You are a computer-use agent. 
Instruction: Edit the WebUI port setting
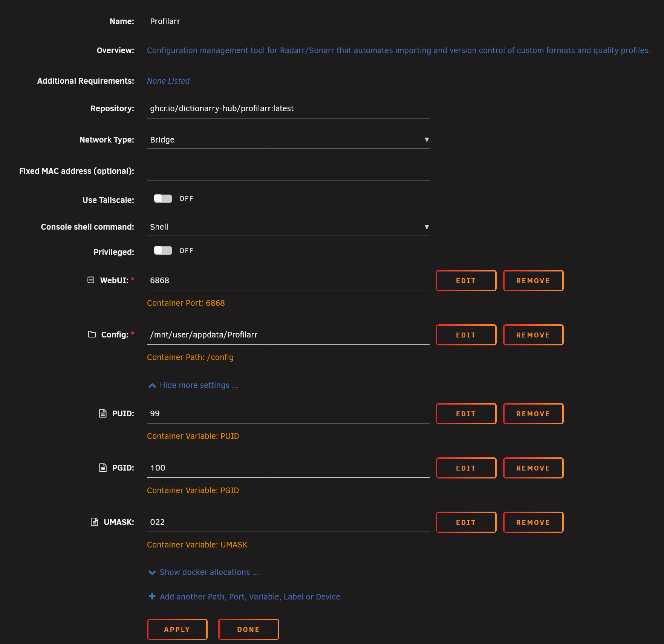tap(466, 281)
